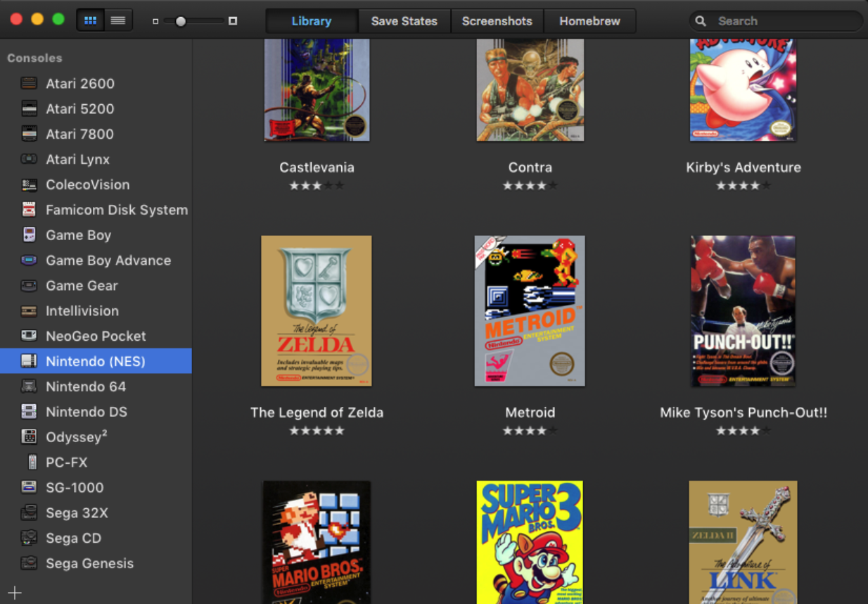Image resolution: width=868 pixels, height=604 pixels.
Task: Select the Atari 2600 console icon
Action: 29,84
